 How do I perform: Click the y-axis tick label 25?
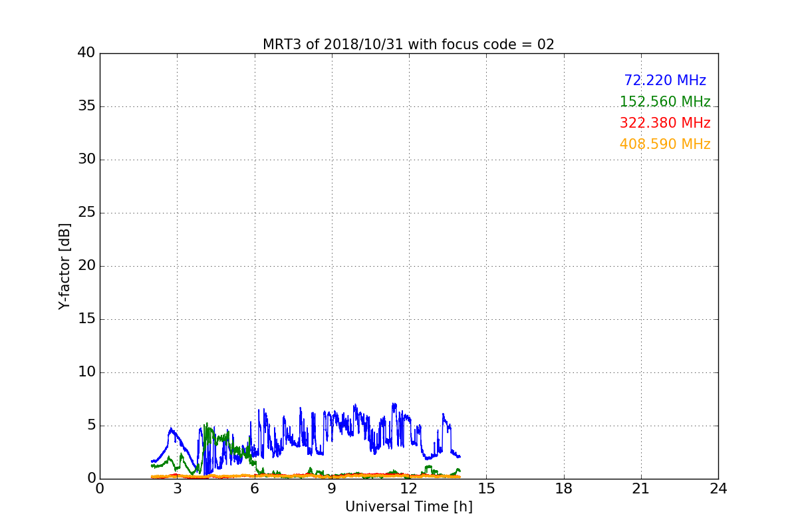pos(86,213)
